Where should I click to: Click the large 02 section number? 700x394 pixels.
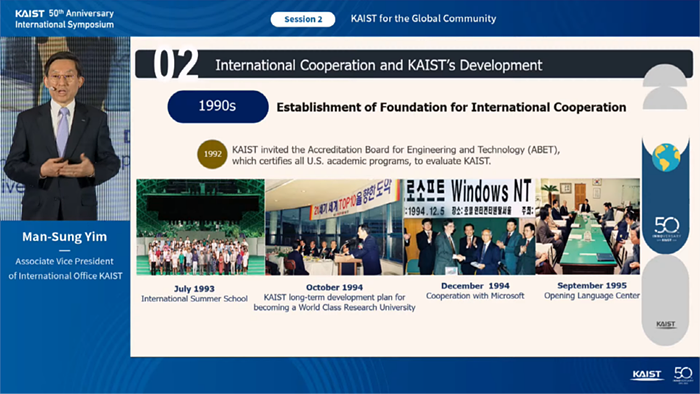click(x=175, y=64)
